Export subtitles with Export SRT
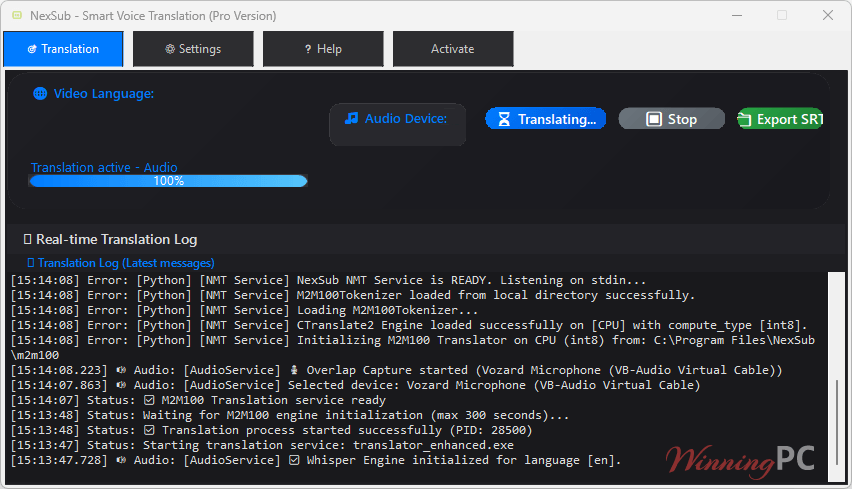 780,119
